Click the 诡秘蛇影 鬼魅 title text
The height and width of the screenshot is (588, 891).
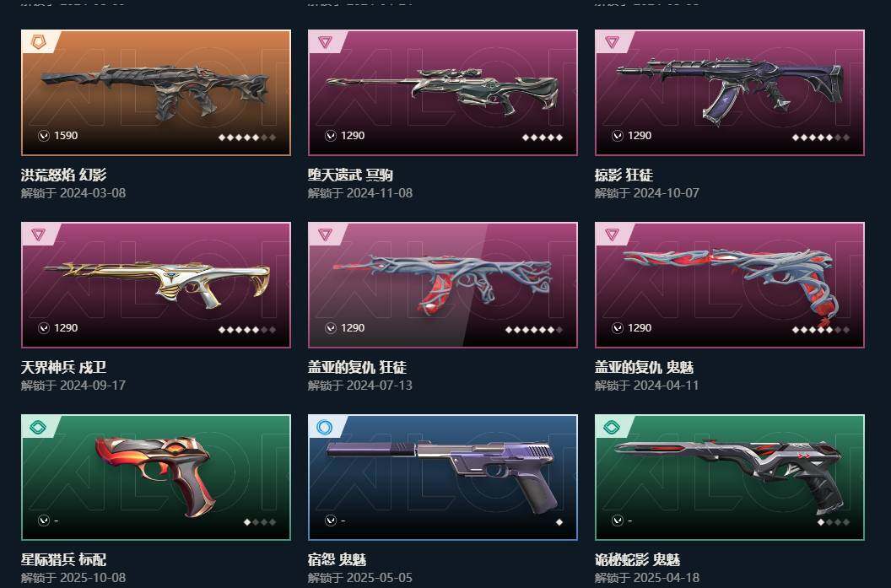point(637,559)
